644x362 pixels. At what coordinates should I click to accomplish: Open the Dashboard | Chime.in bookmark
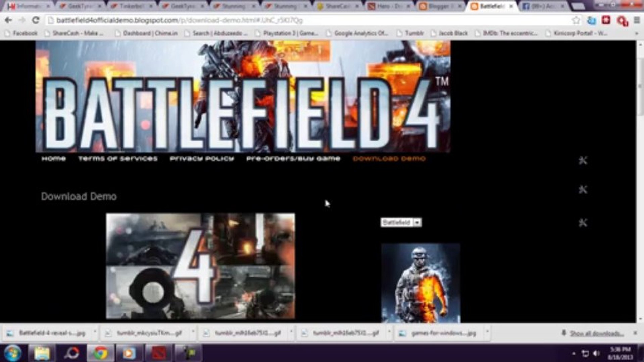(x=146, y=33)
